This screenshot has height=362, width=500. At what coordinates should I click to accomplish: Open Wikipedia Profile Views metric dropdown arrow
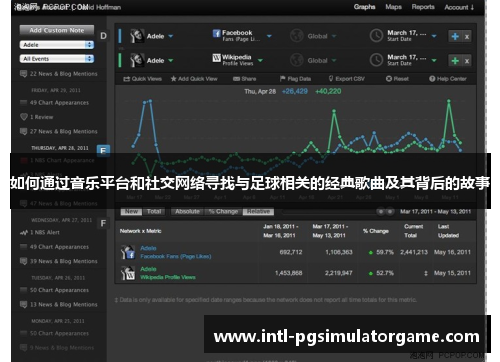click(260, 60)
